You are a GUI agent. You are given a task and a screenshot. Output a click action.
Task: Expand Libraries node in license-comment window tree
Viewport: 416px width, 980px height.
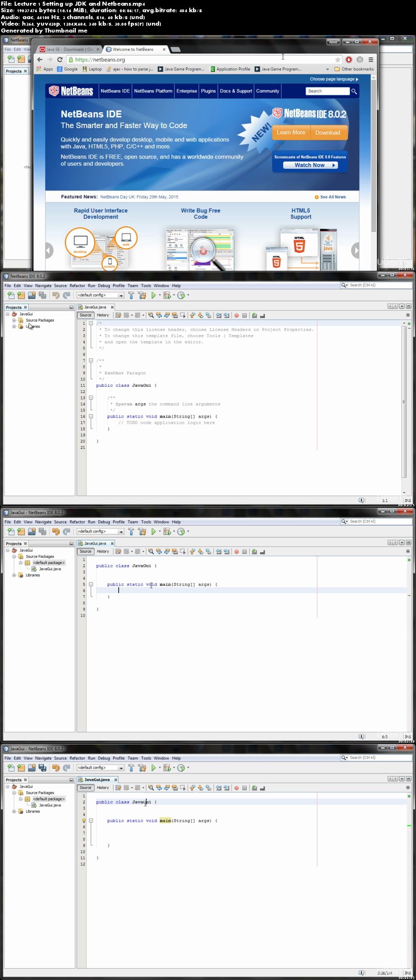pyautogui.click(x=14, y=327)
